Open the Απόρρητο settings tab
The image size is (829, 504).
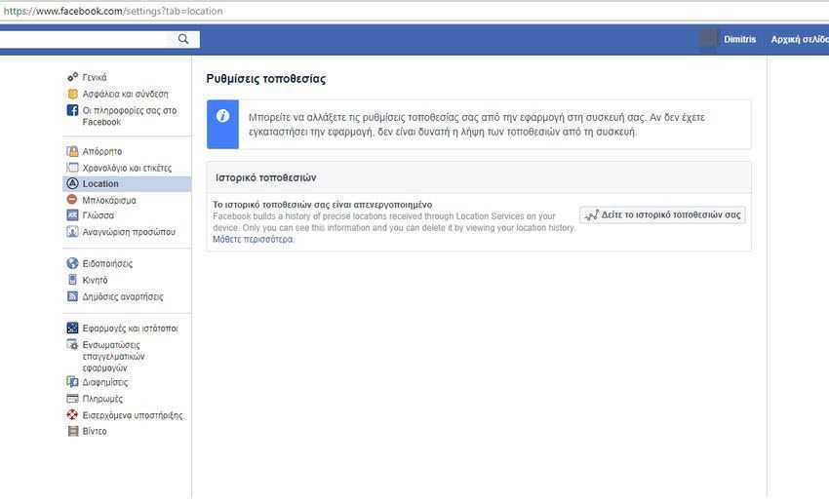tap(102, 151)
